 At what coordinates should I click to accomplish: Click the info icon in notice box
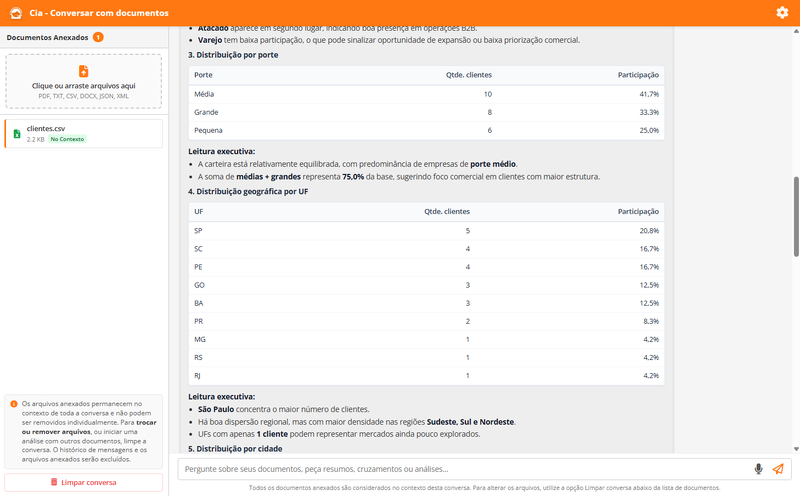tap(14, 404)
